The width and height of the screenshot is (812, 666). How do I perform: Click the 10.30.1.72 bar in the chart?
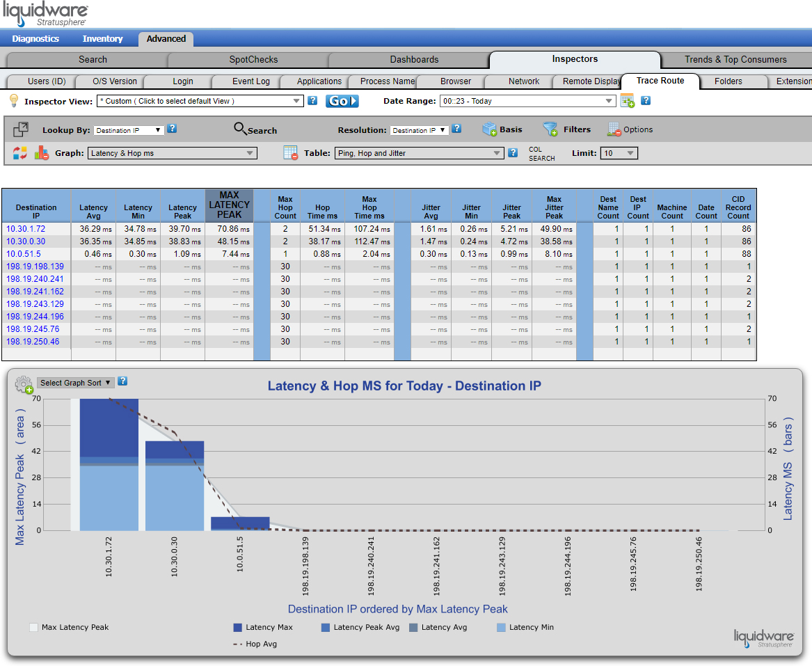click(109, 465)
